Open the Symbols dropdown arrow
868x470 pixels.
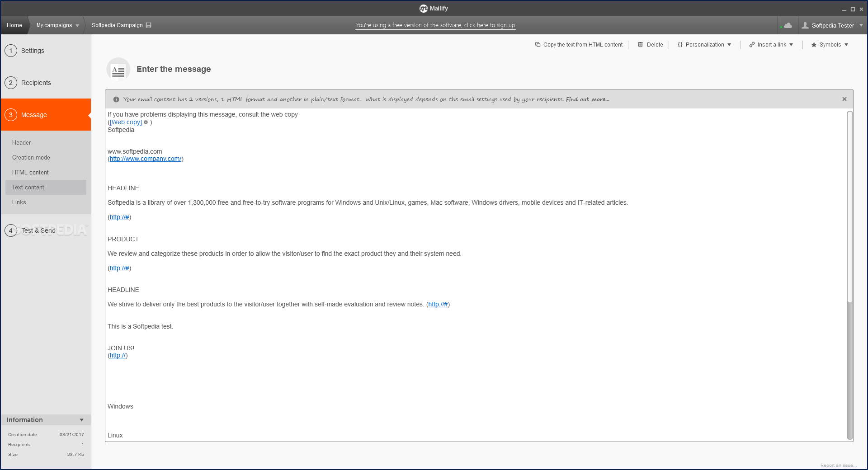tap(846, 45)
